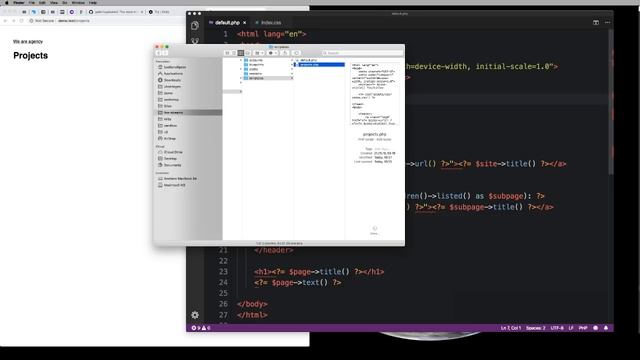Click the Finder Edit Tags toolbar button
Image resolution: width=640 pixels, height=360 pixels.
coord(297,53)
